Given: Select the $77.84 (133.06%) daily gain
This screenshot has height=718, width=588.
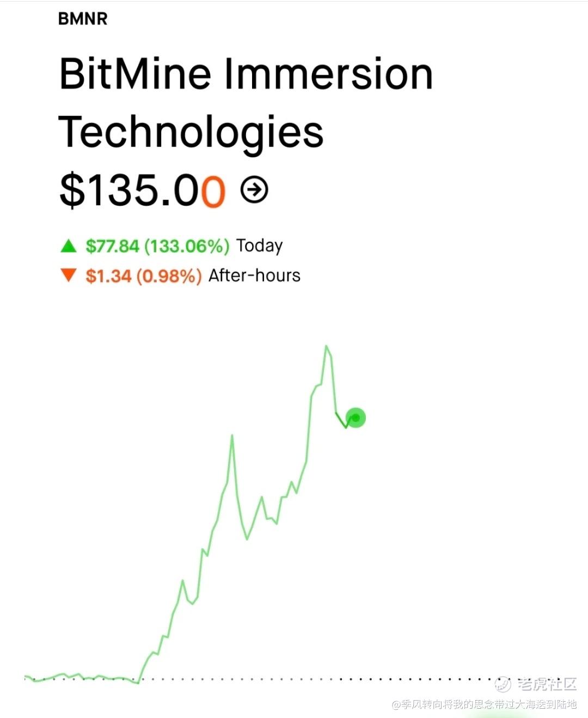Looking at the screenshot, I should click(x=157, y=246).
